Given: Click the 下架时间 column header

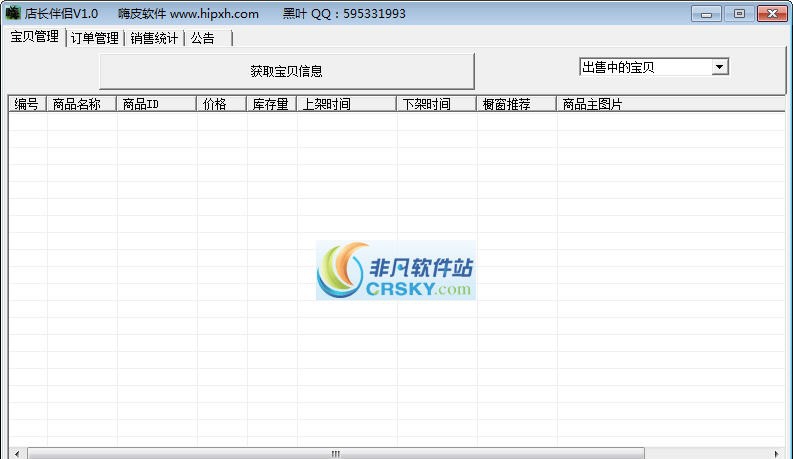Looking at the screenshot, I should [436, 104].
